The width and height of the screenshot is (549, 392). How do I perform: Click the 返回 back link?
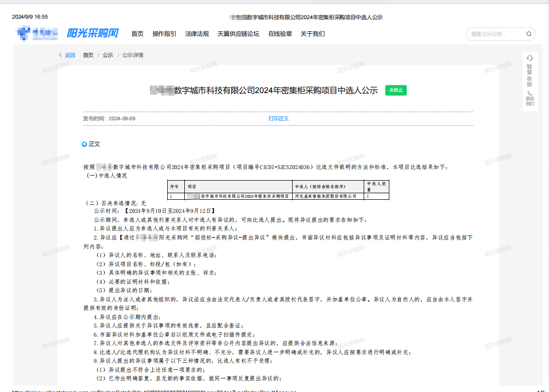pos(70,55)
